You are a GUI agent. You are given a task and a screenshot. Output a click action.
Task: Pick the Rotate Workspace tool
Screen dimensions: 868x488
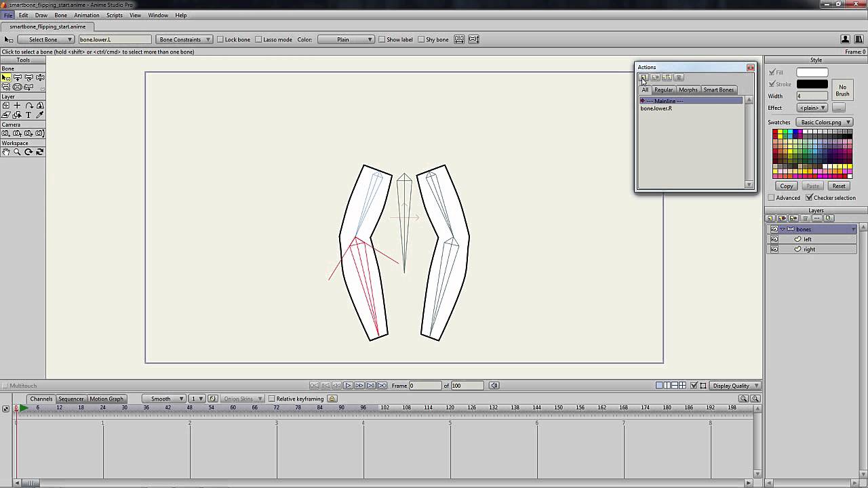click(x=28, y=152)
